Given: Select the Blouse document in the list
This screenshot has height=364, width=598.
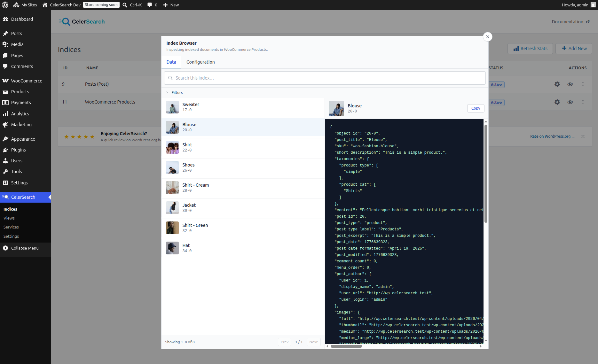Looking at the screenshot, I should click(243, 128).
